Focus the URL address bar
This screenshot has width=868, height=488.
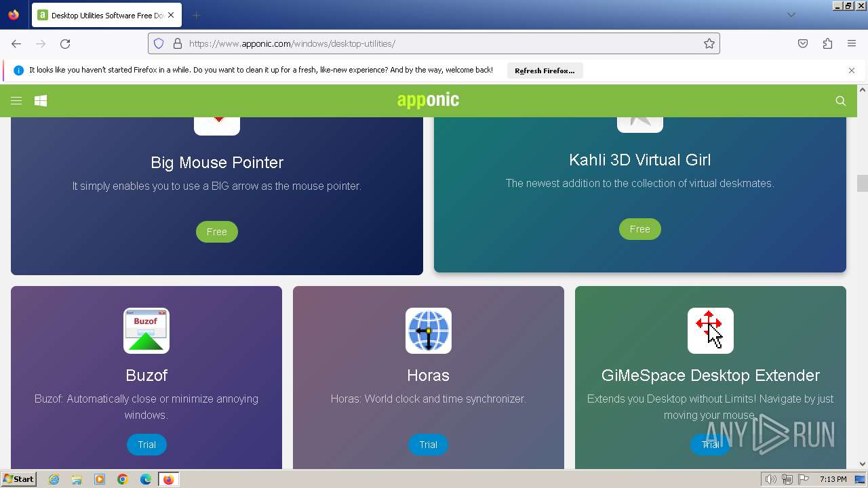point(434,43)
